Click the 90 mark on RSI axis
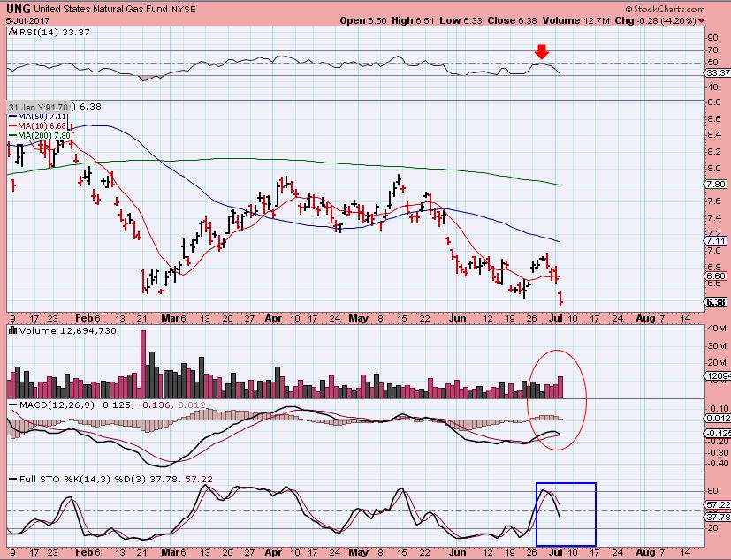Viewport: 731px width, 560px height. pos(712,38)
